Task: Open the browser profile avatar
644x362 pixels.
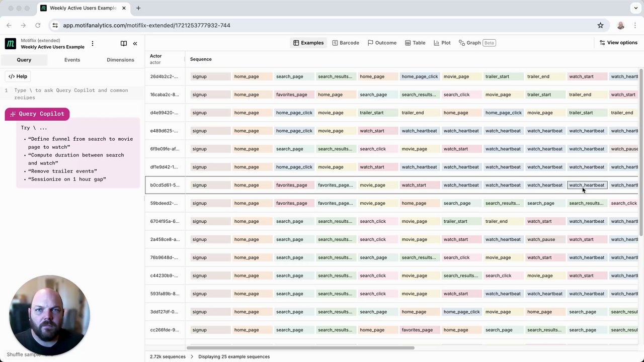Action: click(x=620, y=25)
